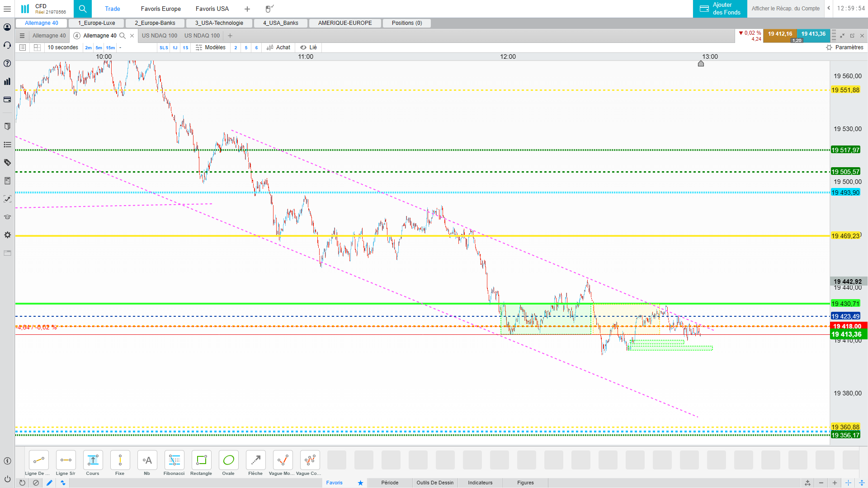This screenshot has width=868, height=488.
Task: Open the Modèles templates dropdown
Action: (x=211, y=47)
